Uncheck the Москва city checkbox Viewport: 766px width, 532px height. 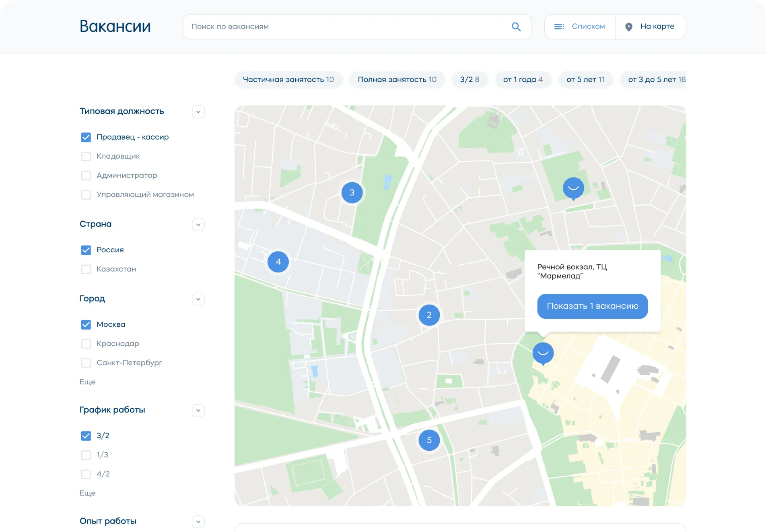point(86,324)
